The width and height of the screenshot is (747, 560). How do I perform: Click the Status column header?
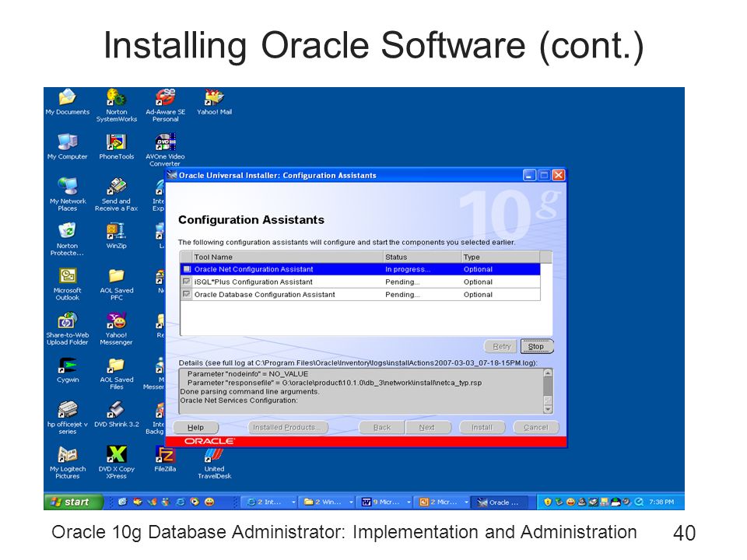(422, 257)
